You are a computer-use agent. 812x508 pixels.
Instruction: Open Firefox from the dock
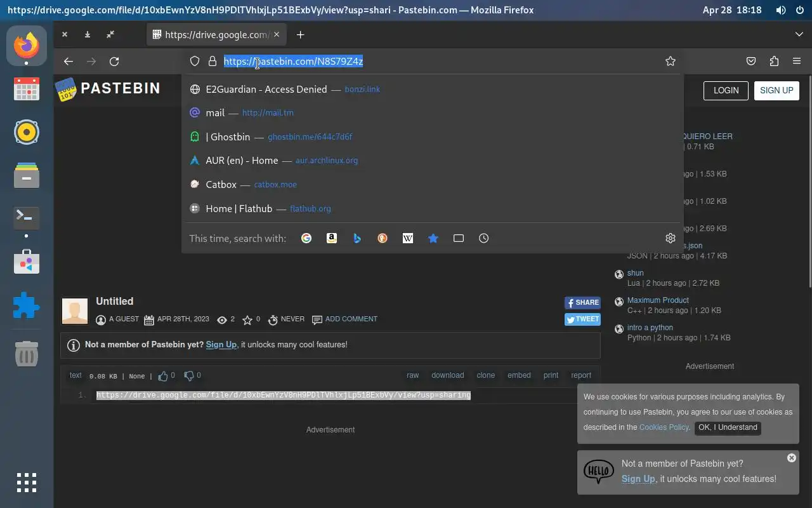coord(27,46)
